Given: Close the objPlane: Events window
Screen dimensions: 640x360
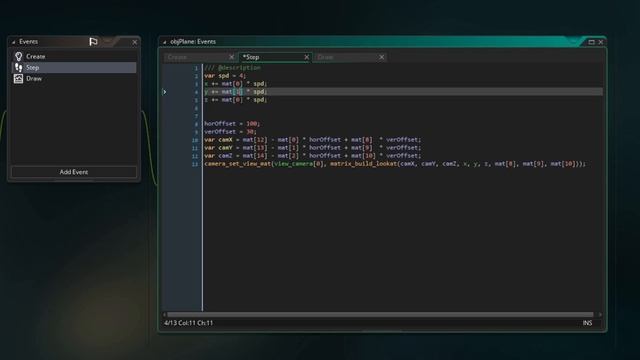Looking at the screenshot, I should pyautogui.click(x=601, y=42).
